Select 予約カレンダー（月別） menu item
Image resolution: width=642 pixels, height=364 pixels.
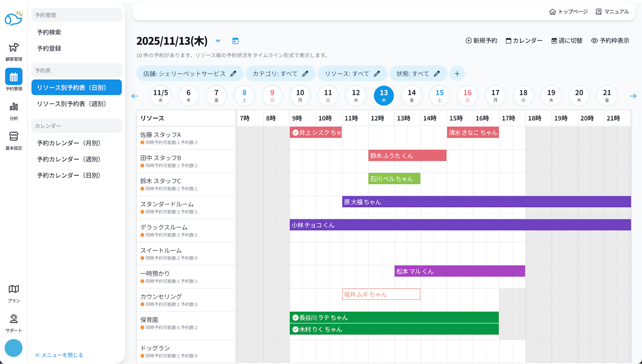click(69, 143)
